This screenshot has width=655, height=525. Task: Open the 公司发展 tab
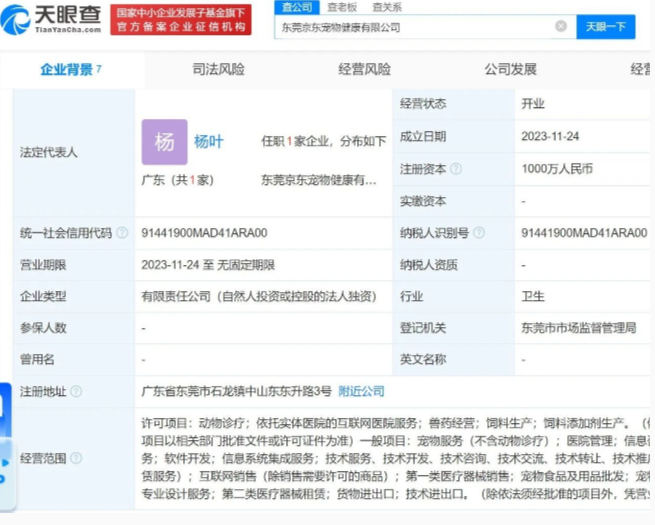coord(510,69)
